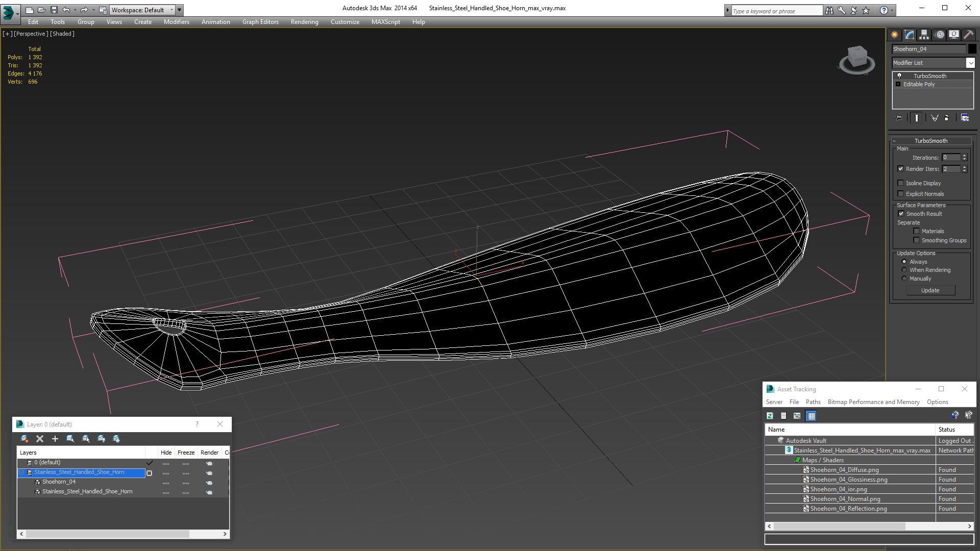Select Manually update option
The image size is (980, 551).
(x=904, y=279)
